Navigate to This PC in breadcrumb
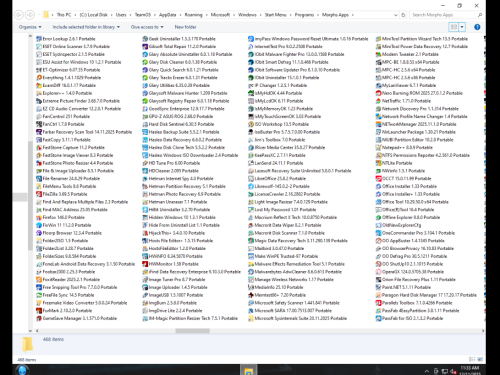500x375 pixels. 64,15
